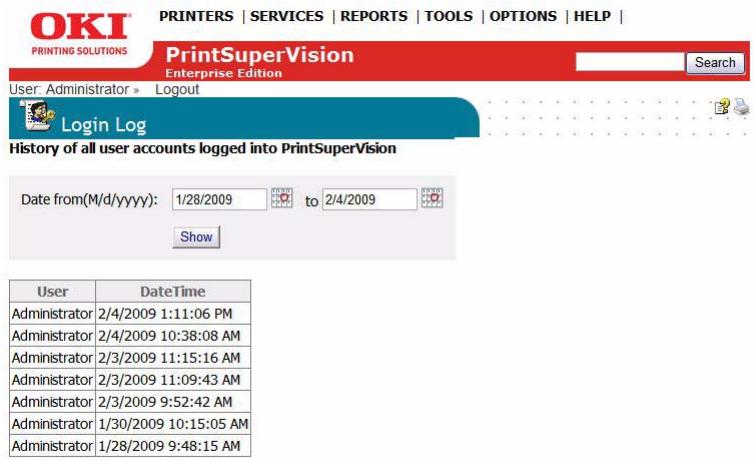Click the Login Log header icon
Viewport: 754px width, 462px height.
37,115
